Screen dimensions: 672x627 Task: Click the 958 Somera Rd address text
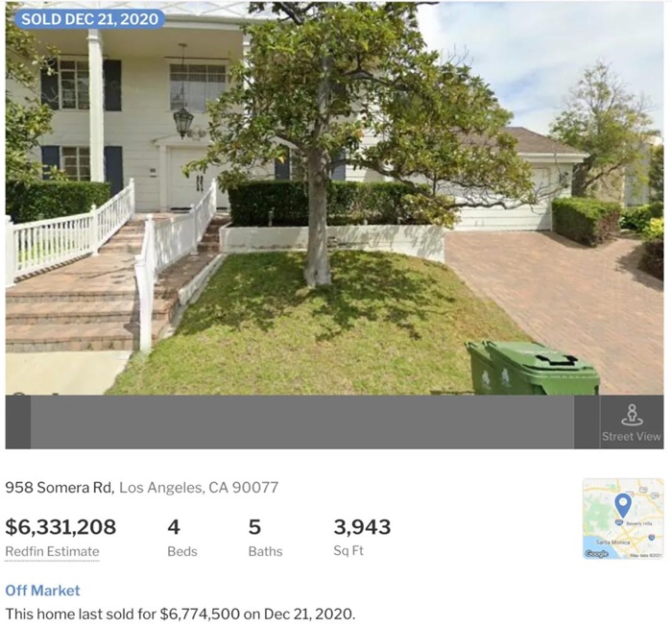coord(60,487)
